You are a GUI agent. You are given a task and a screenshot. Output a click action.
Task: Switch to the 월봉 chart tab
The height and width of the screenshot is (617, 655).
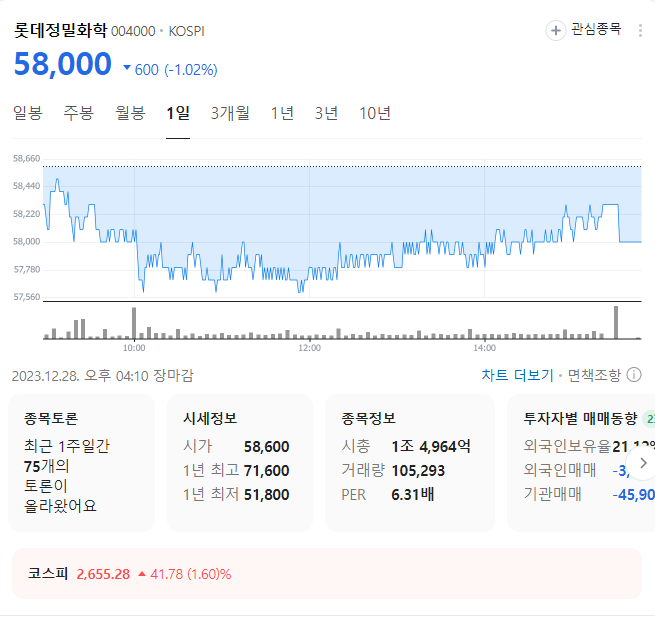[130, 113]
